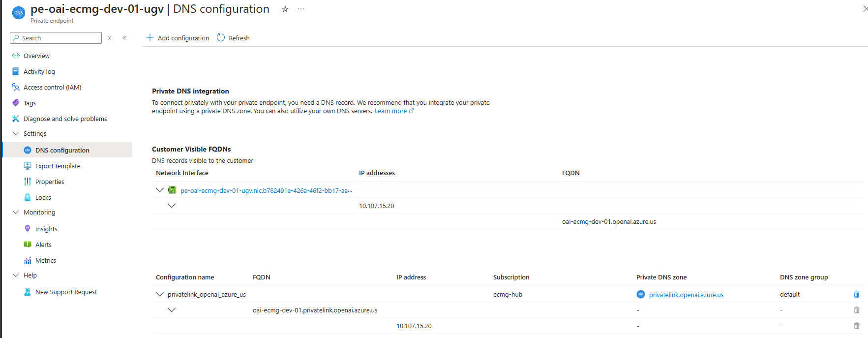Delete the privatelink_openai_azure_us configuration
This screenshot has width=868, height=338.
[857, 294]
